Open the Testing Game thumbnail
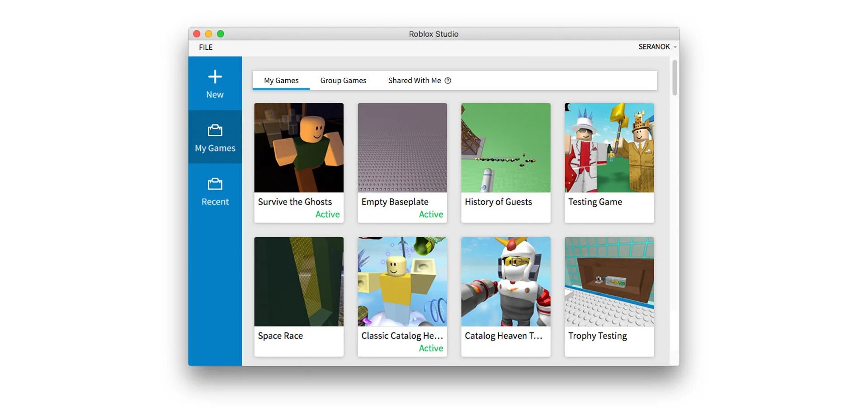The image size is (868, 414). [609, 148]
